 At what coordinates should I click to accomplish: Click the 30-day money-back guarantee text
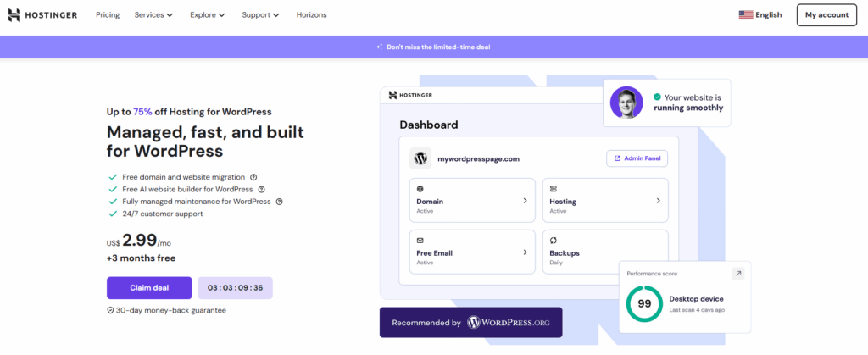point(171,311)
